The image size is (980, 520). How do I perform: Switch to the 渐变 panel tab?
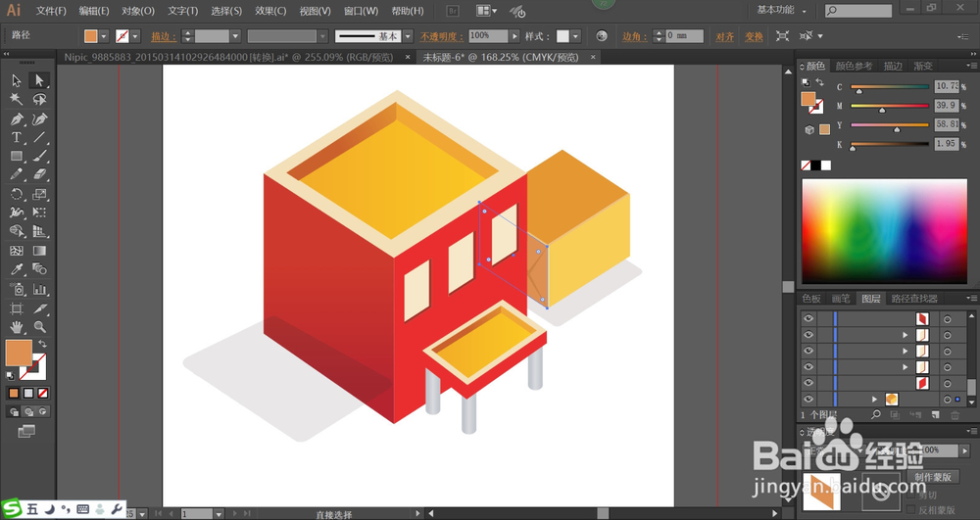(923, 66)
